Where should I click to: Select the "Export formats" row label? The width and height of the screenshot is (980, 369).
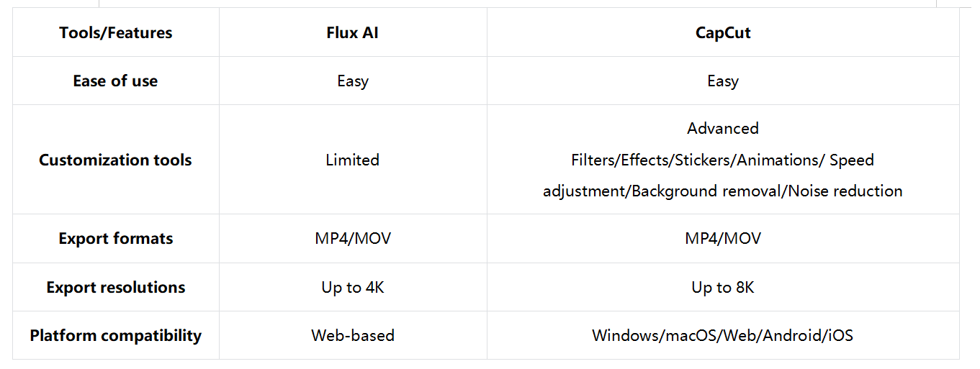(115, 238)
